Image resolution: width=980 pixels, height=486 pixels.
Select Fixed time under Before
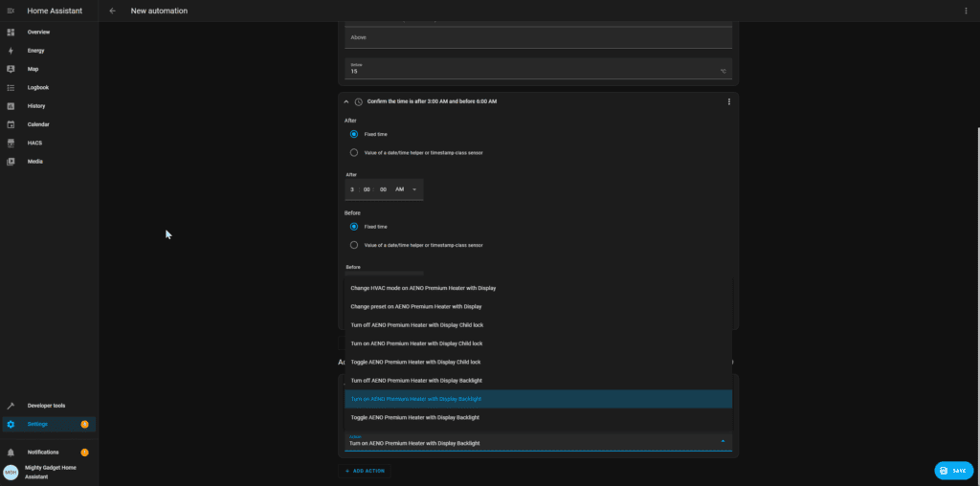coord(354,227)
